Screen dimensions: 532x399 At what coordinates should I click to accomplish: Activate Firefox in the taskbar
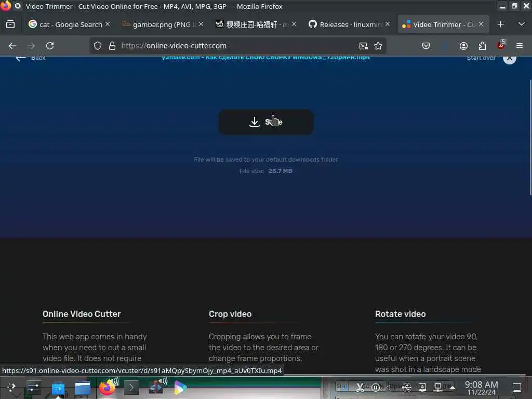coord(107,387)
